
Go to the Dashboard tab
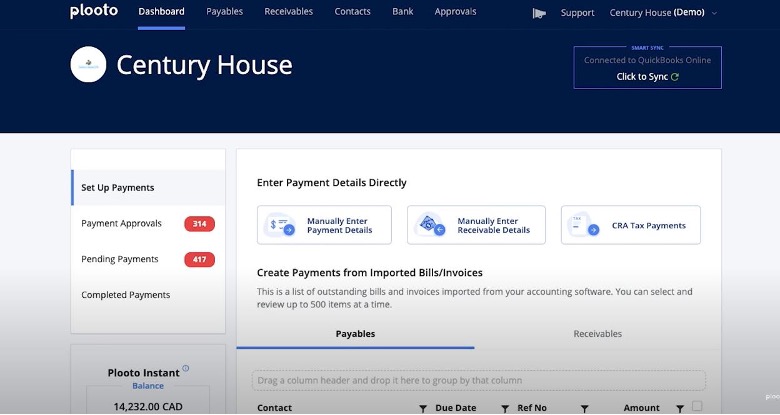(161, 11)
